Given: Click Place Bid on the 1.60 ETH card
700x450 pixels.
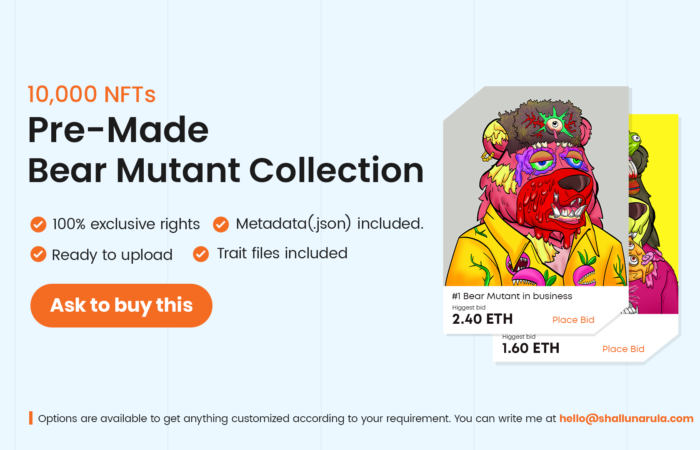Looking at the screenshot, I should coord(623,349).
